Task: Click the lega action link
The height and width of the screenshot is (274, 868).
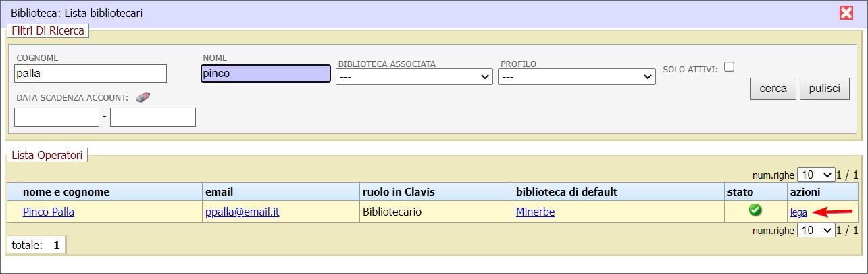Action: tap(798, 212)
